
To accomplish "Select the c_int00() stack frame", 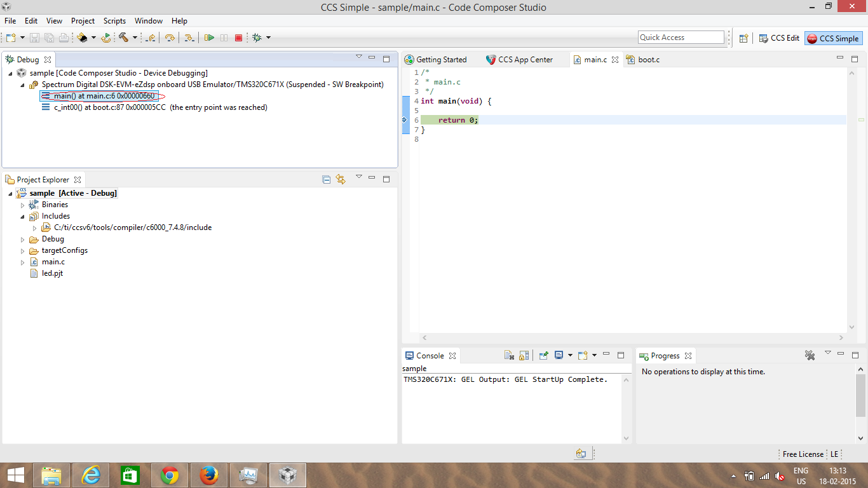I will pyautogui.click(x=154, y=107).
